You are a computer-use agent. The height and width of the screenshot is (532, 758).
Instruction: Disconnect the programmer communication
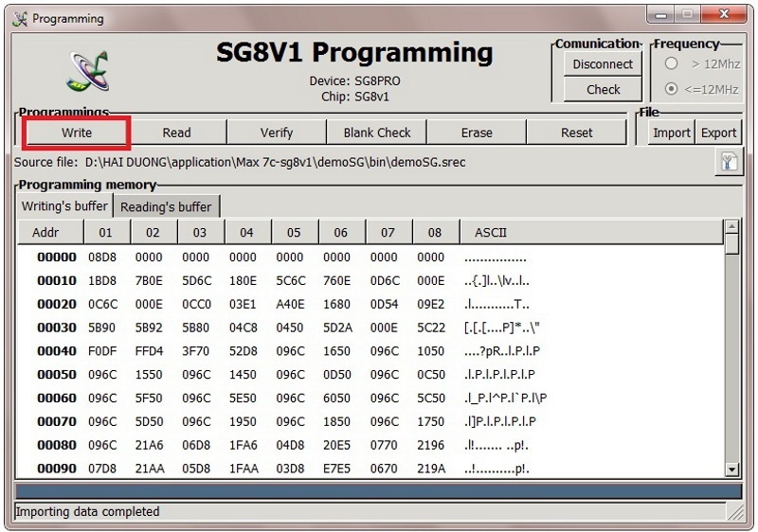pos(603,63)
